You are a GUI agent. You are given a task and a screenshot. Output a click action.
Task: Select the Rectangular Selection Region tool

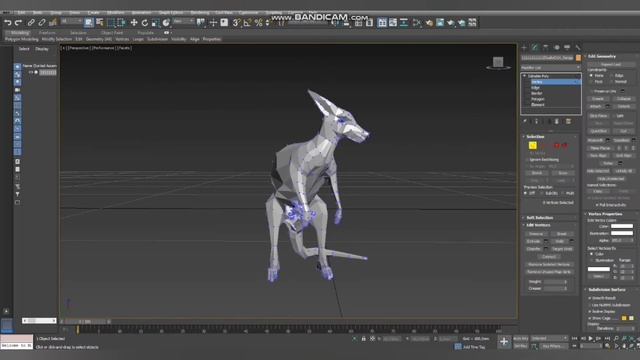click(x=111, y=23)
